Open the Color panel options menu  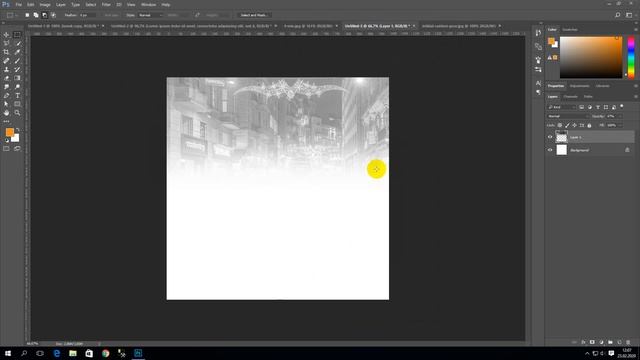point(636,29)
